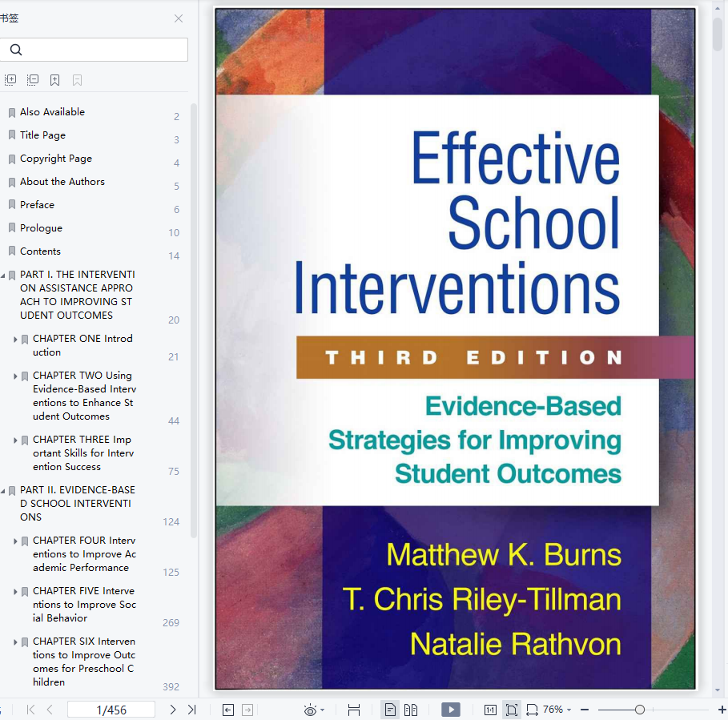
Task: Zoom in with plus button
Action: click(722, 710)
